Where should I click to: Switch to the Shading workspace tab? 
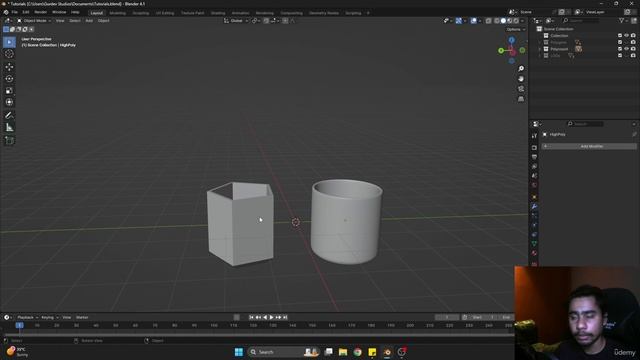218,13
